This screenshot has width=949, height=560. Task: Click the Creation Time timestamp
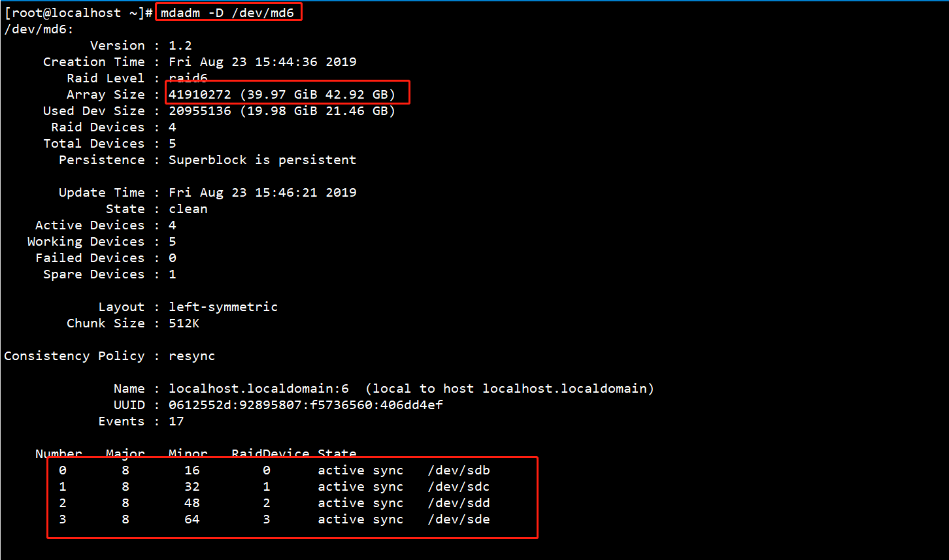[261, 61]
